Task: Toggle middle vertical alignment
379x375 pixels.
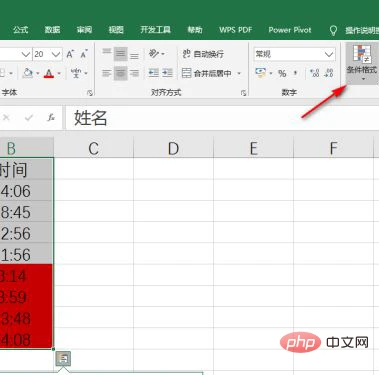Action: click(120, 54)
